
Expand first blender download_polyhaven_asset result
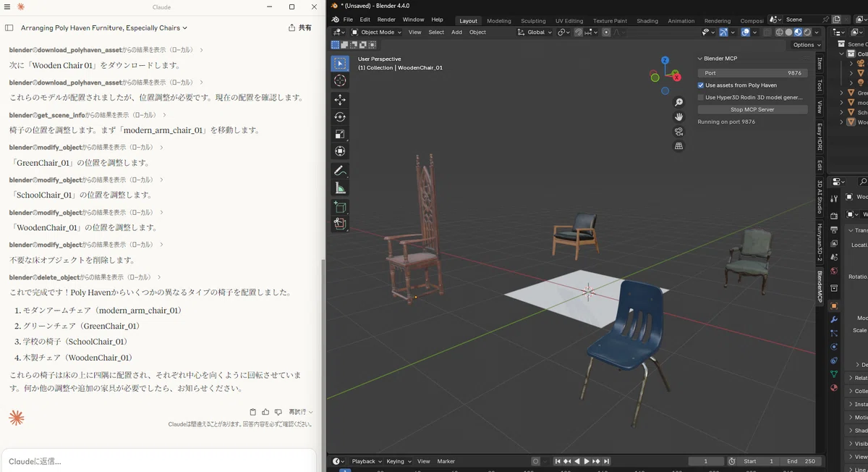tap(106, 50)
